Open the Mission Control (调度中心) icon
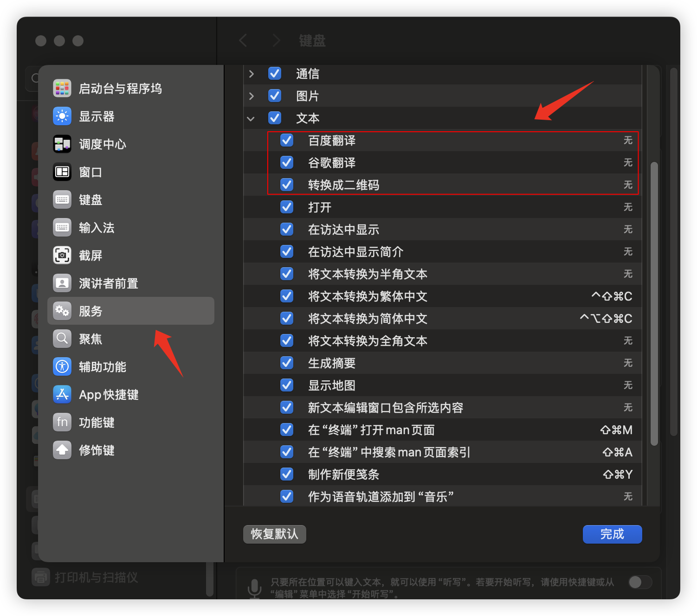 [x=62, y=144]
